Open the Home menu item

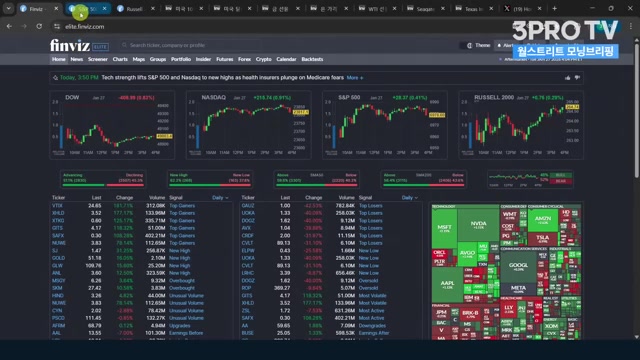(58, 59)
